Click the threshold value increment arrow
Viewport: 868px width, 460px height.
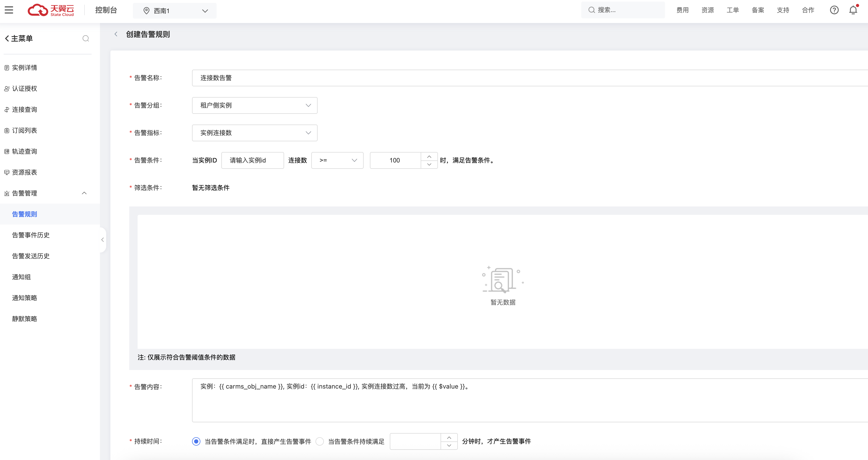[429, 157]
